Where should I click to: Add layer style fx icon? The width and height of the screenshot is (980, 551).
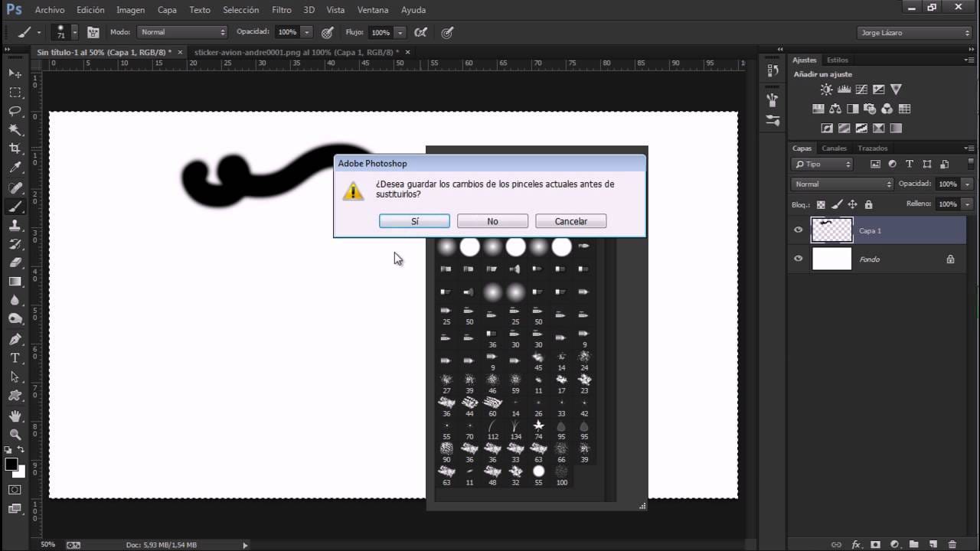pos(855,544)
